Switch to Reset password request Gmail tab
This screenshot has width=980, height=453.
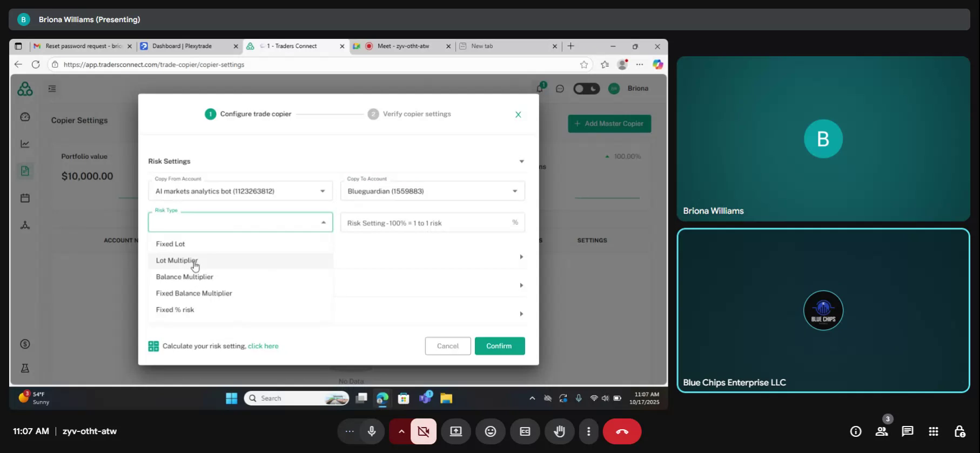click(82, 46)
